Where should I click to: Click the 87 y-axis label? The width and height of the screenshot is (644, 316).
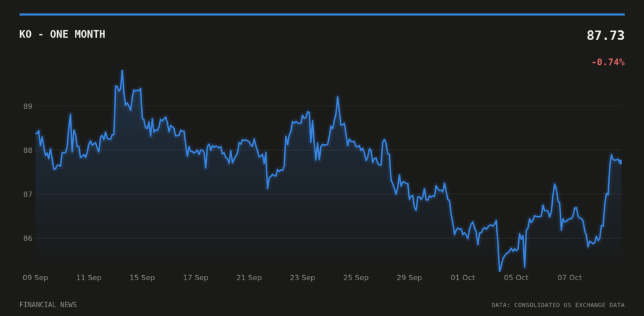pos(28,194)
